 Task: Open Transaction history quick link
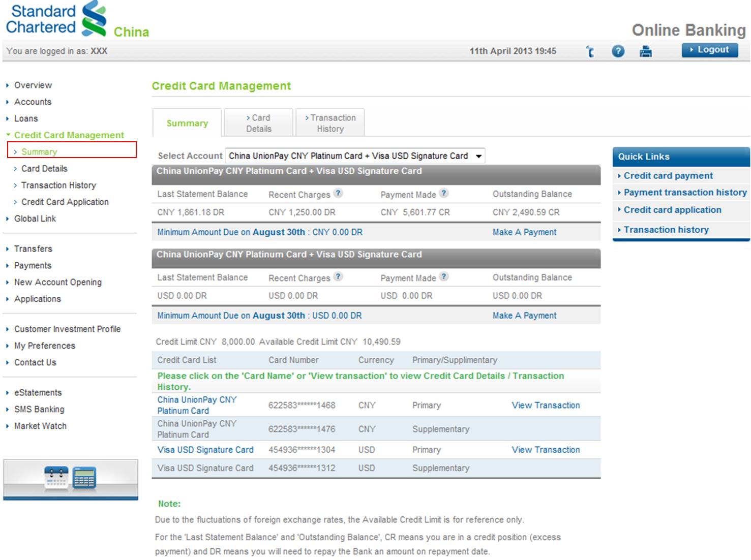(666, 230)
